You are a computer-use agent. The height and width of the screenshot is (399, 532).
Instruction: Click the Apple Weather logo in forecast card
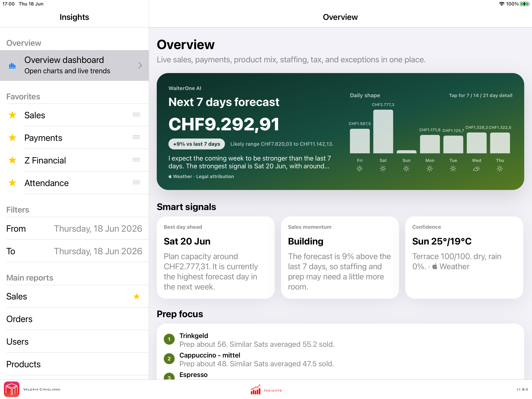coord(170,176)
